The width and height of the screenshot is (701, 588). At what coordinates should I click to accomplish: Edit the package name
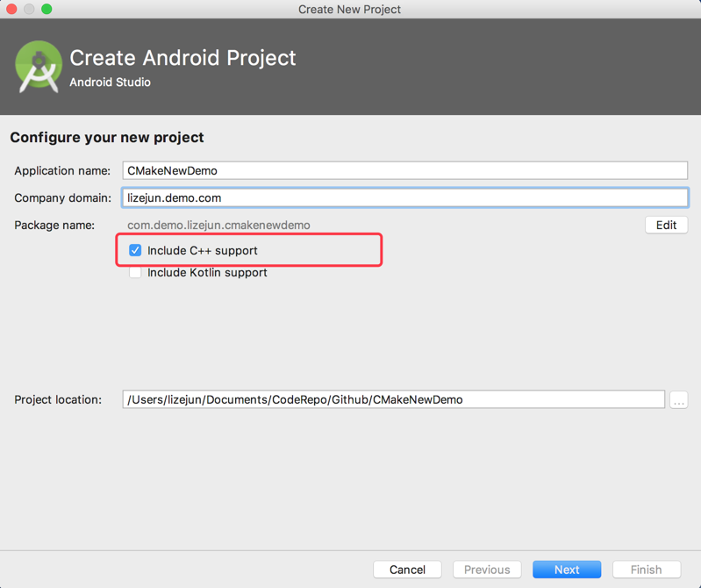(x=666, y=225)
